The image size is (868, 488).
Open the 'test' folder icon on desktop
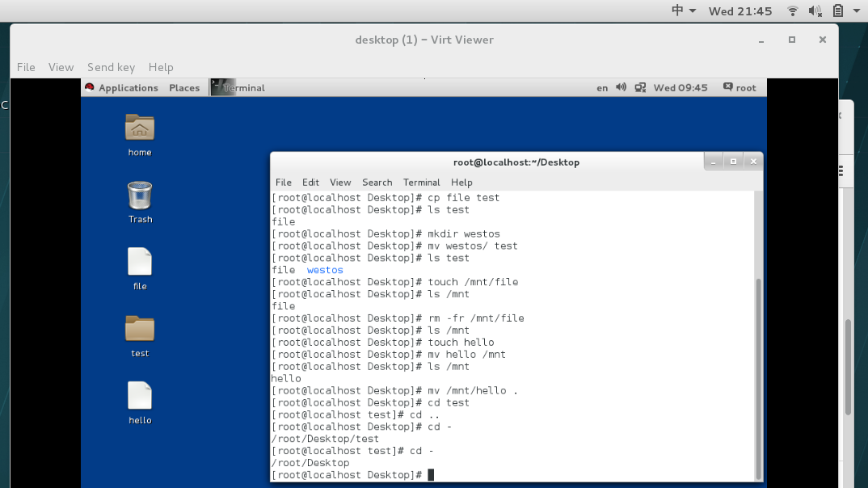(x=140, y=329)
